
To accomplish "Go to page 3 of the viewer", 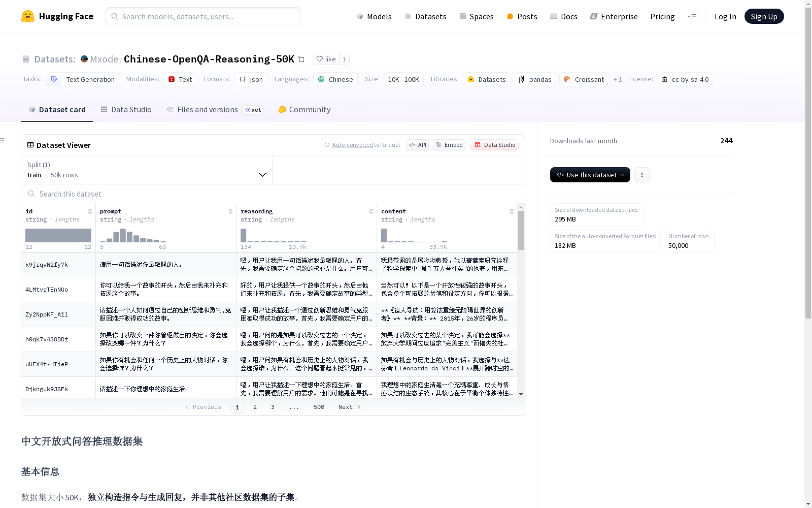I will click(x=273, y=407).
